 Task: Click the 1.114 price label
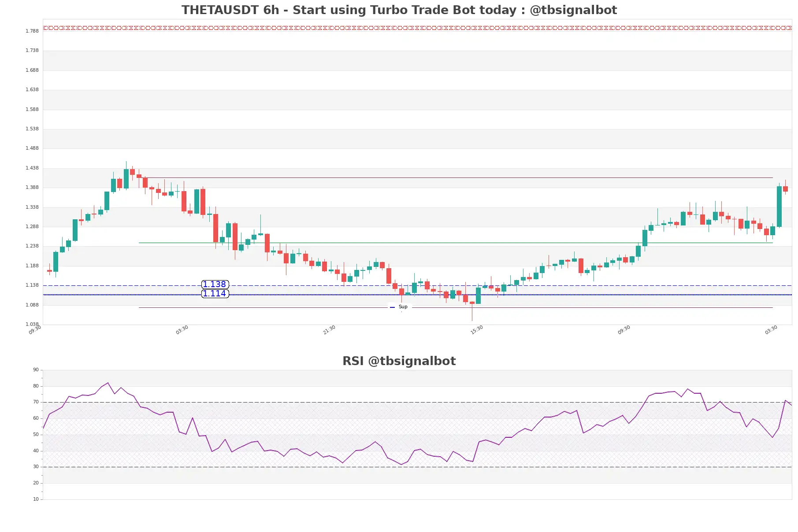click(215, 294)
